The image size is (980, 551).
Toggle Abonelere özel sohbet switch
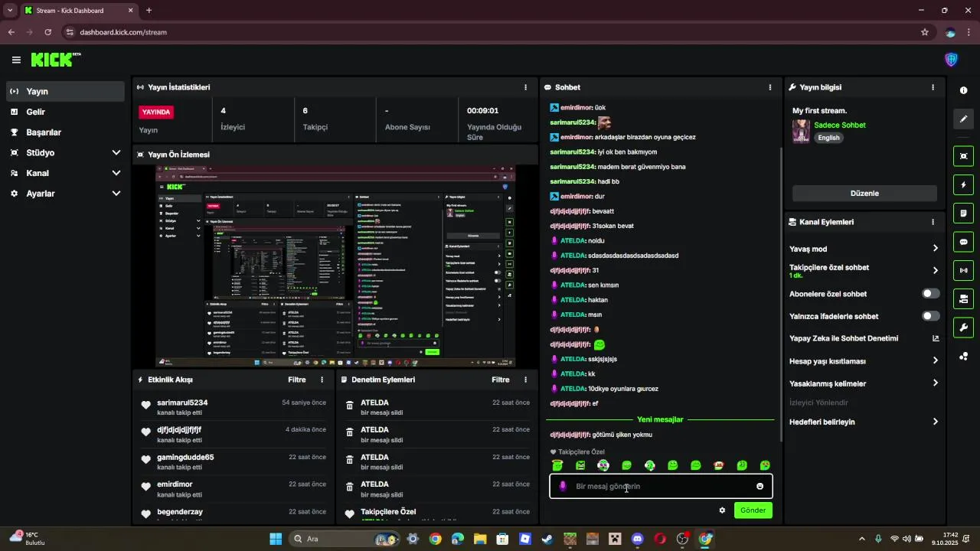tap(930, 294)
